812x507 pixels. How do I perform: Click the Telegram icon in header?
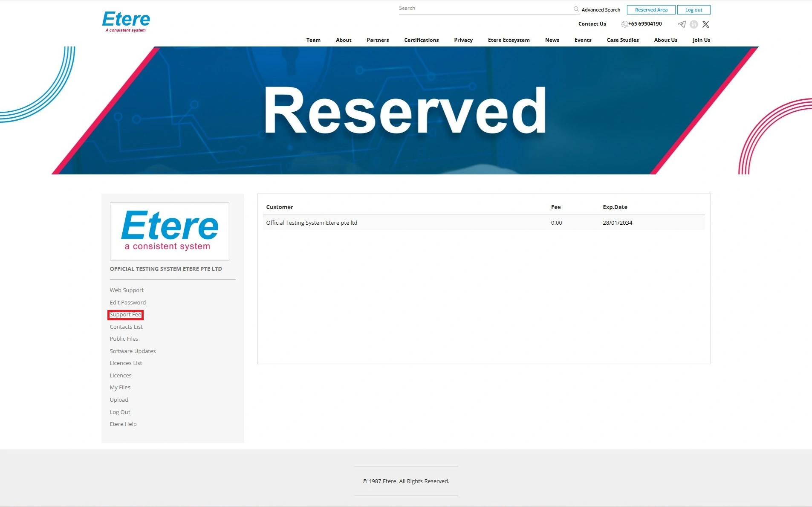682,24
